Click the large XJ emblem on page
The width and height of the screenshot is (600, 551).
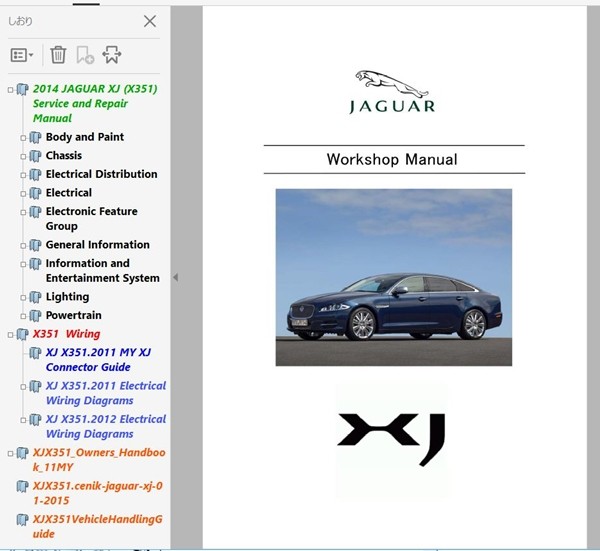click(x=391, y=439)
